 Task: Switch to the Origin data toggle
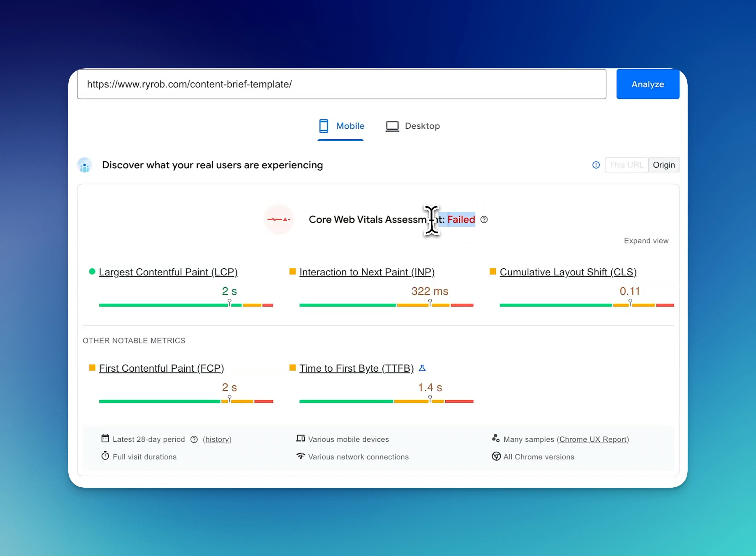(x=663, y=165)
